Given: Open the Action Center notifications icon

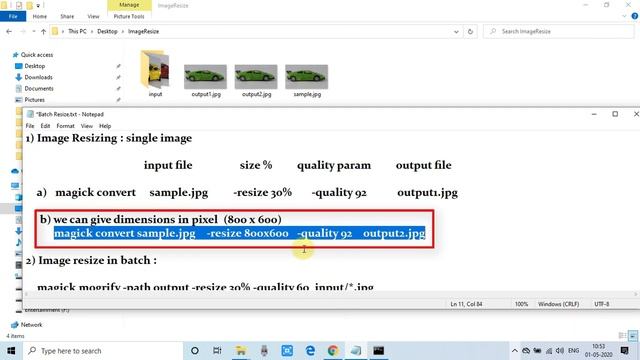Looking at the screenshot, I should 624,351.
